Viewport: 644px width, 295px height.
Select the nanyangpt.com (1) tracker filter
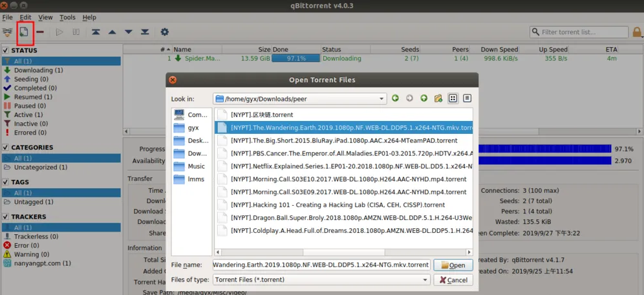click(x=61, y=263)
